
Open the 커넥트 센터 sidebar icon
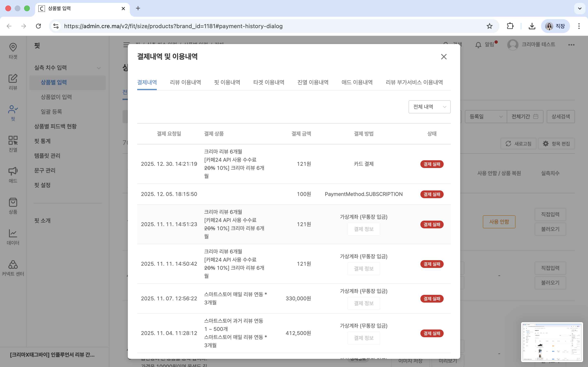click(13, 266)
